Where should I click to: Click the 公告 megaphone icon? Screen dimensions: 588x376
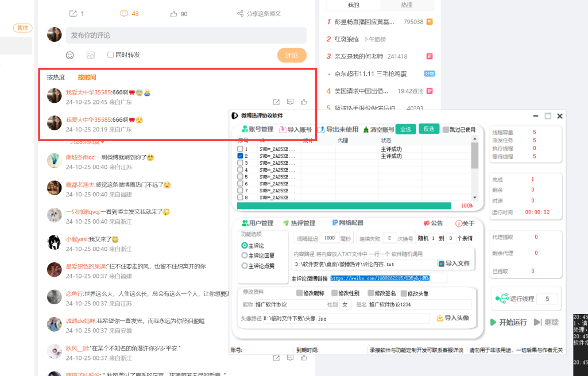coord(428,223)
